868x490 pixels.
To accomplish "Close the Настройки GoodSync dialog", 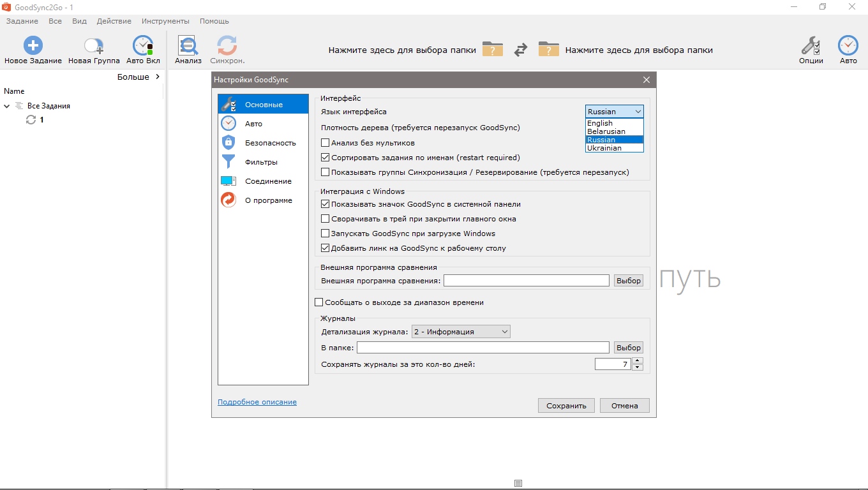I will coord(647,80).
